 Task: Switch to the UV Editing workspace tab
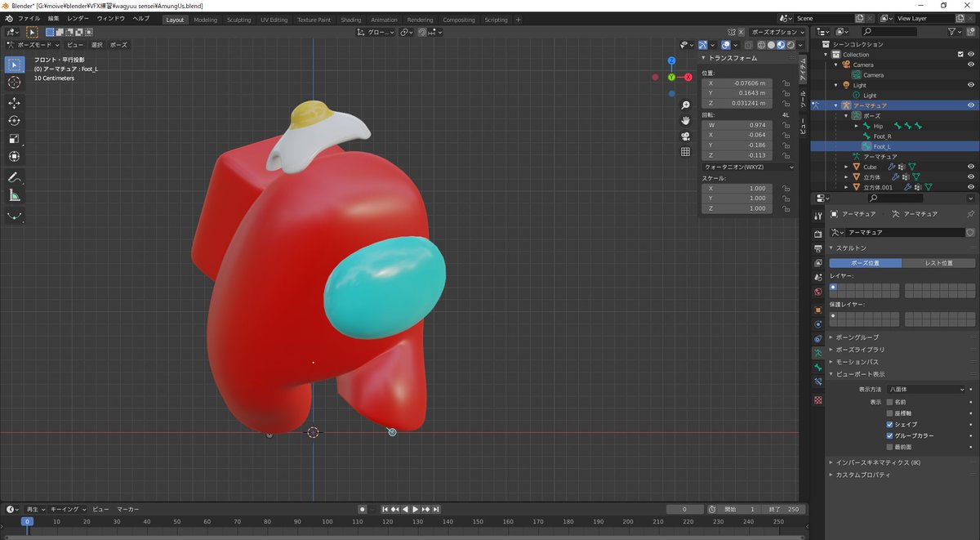(x=274, y=20)
